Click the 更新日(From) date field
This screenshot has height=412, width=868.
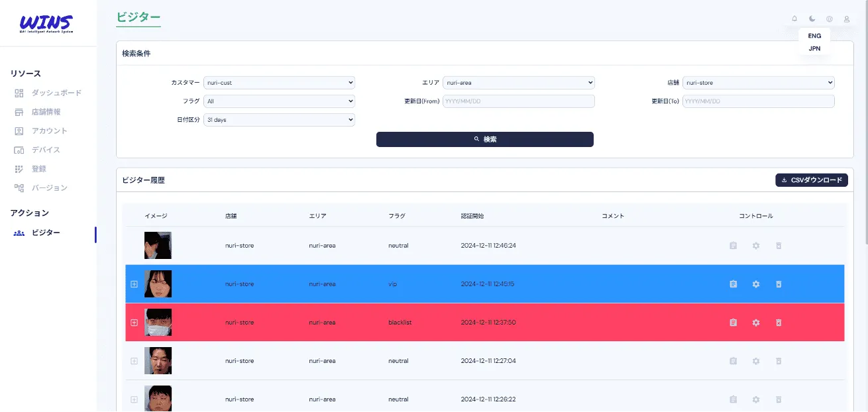point(518,101)
